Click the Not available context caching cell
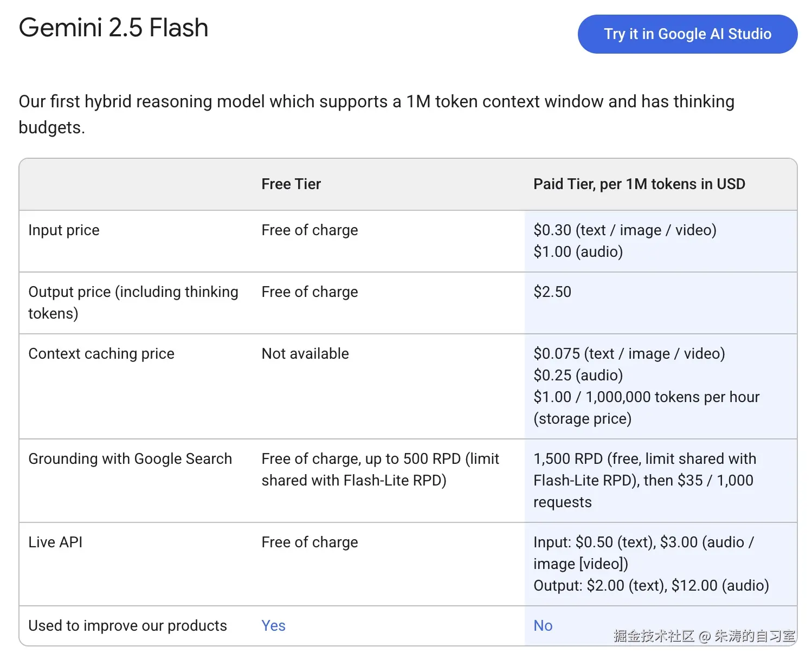This screenshot has width=812, height=660. tap(305, 354)
